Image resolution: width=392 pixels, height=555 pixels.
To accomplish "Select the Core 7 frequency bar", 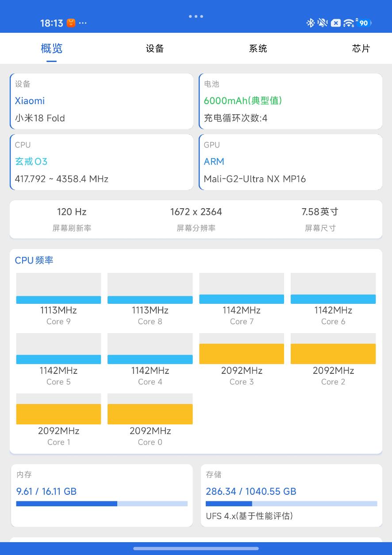I will pos(242,288).
